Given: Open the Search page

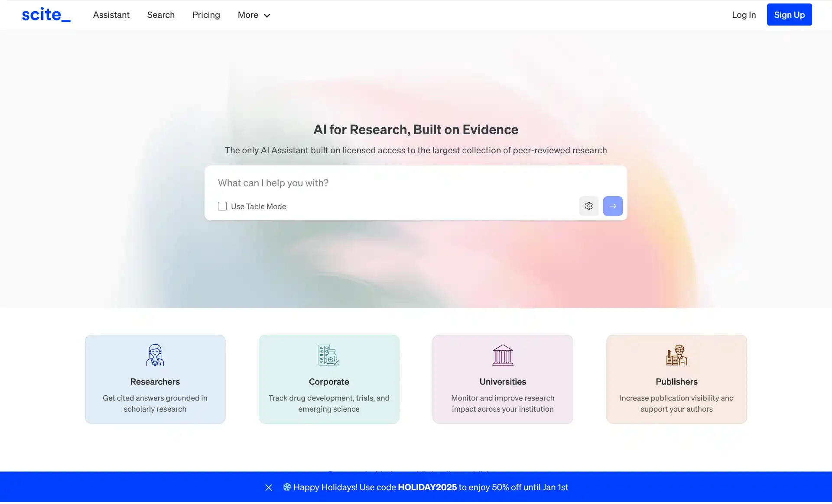Looking at the screenshot, I should pos(161,15).
